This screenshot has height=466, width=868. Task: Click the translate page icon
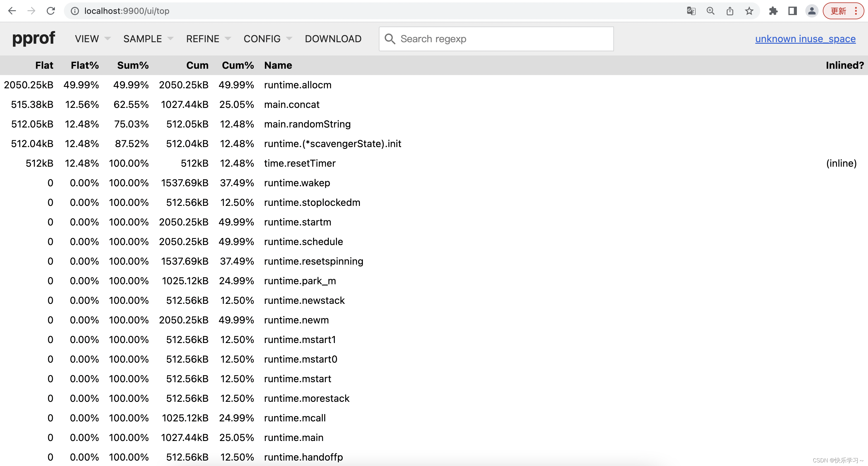click(691, 11)
